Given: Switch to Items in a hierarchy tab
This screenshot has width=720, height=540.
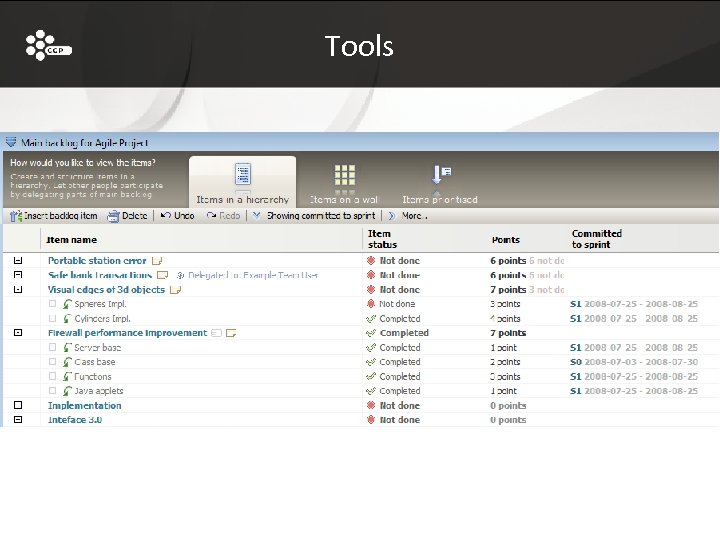Looking at the screenshot, I should [x=242, y=182].
